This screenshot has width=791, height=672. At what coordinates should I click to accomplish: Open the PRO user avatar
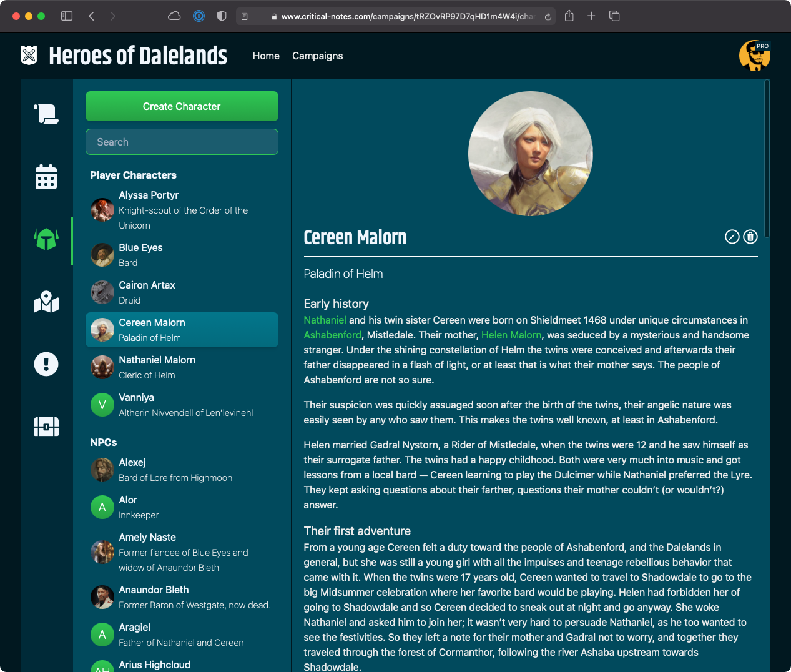755,56
